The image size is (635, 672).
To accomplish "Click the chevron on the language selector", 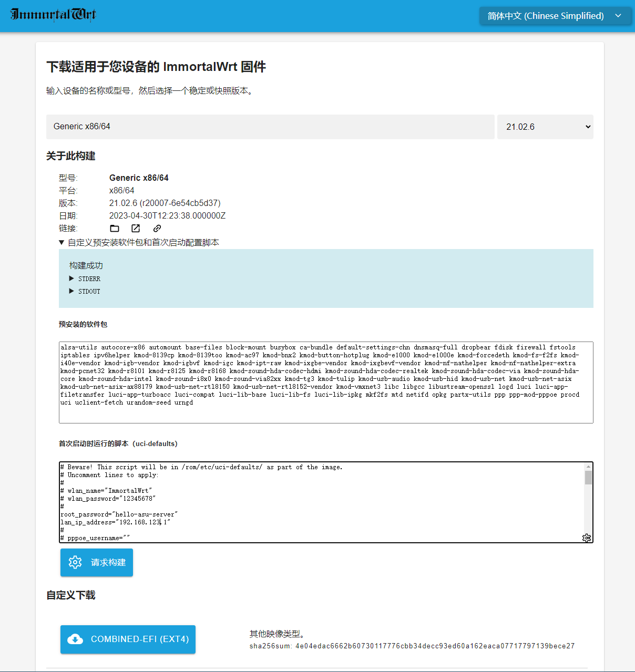I will (618, 15).
